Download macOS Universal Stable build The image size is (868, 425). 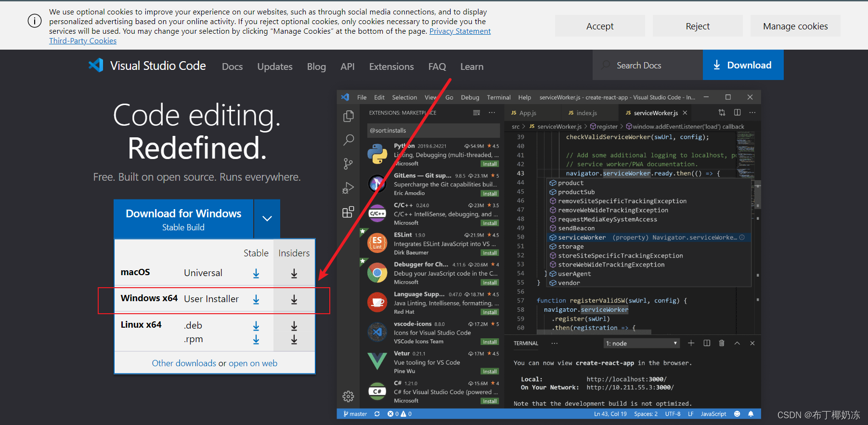point(256,274)
